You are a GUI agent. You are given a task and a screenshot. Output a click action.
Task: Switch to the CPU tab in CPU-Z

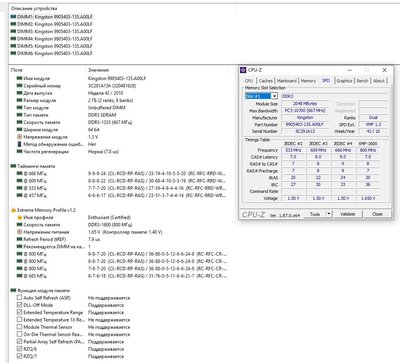[x=249, y=81]
